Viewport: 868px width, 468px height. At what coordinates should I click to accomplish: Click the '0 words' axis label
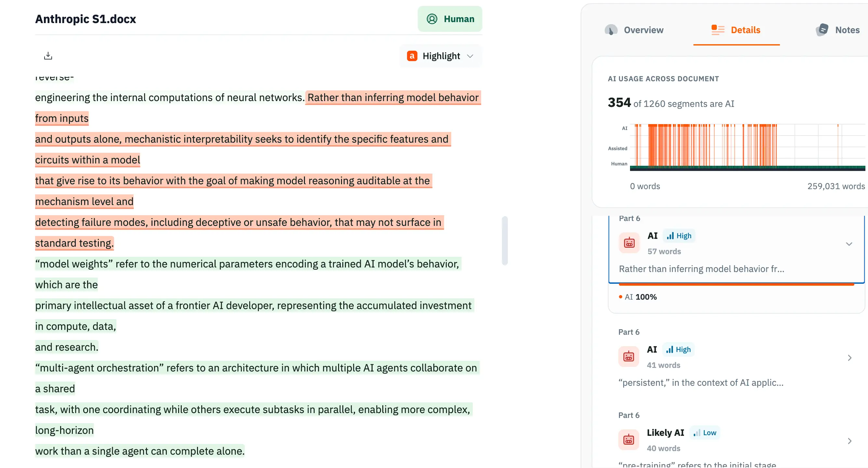coord(645,186)
